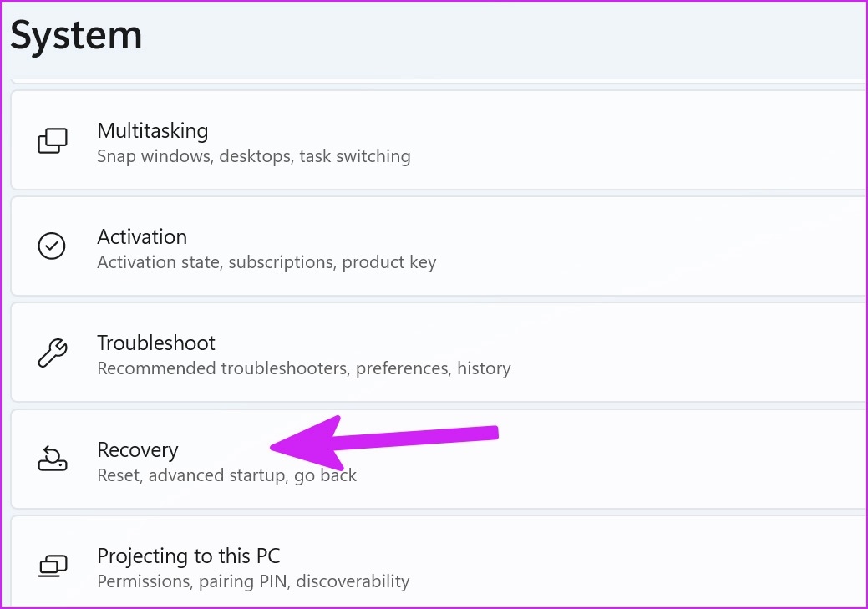This screenshot has height=609, width=868.
Task: Click "Permissions, pairing PIN, discoverability" subtitle
Action: [253, 581]
